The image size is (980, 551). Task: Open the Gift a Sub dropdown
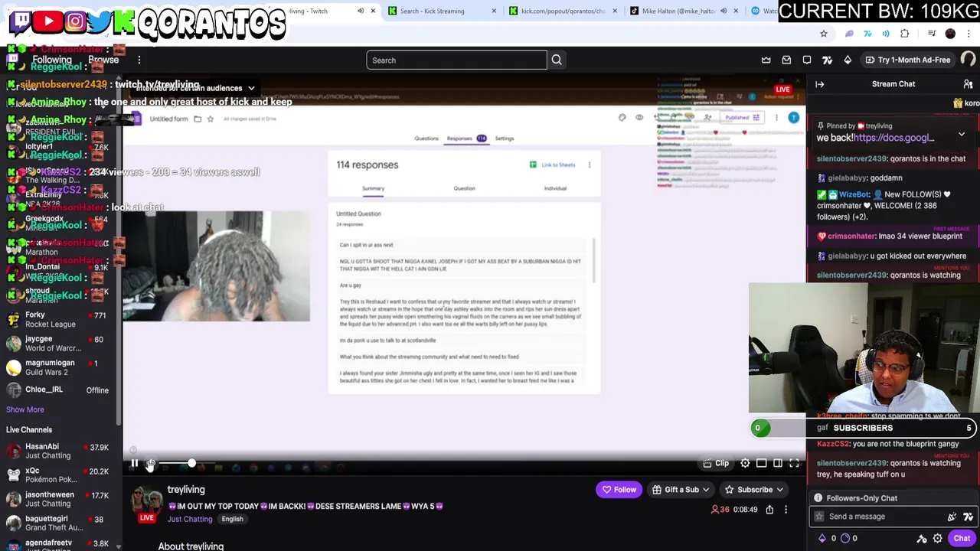click(x=681, y=490)
